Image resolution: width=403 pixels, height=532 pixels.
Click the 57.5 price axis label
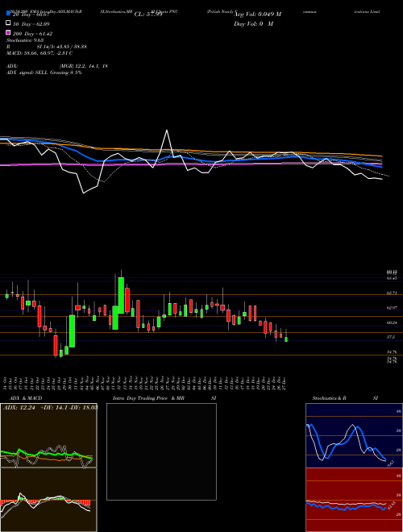pyautogui.click(x=391, y=337)
